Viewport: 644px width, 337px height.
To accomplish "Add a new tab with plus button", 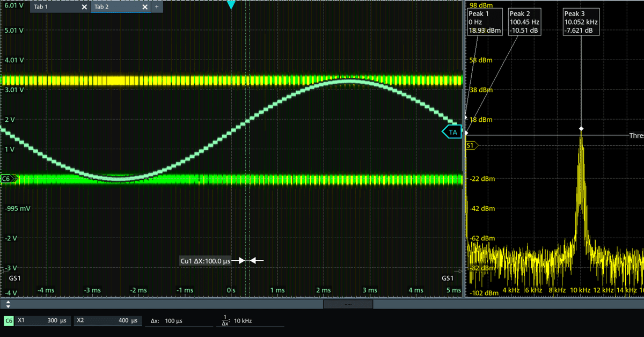I will 157,8.
